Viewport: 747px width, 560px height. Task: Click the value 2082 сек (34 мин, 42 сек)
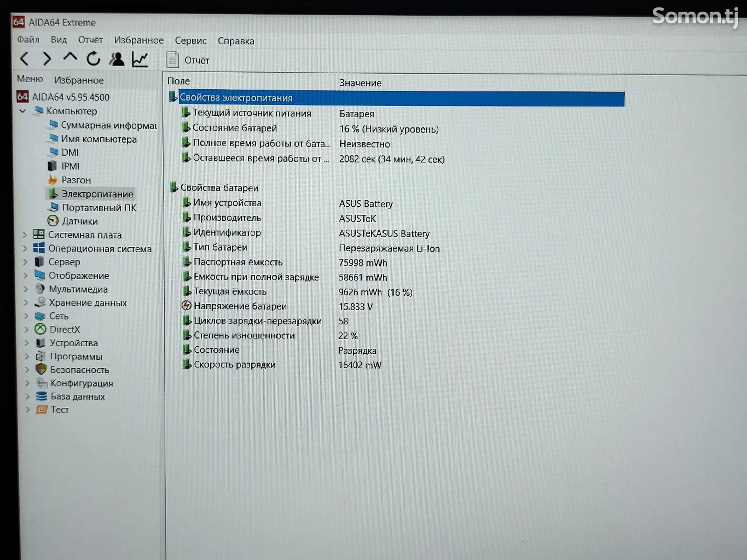click(392, 159)
